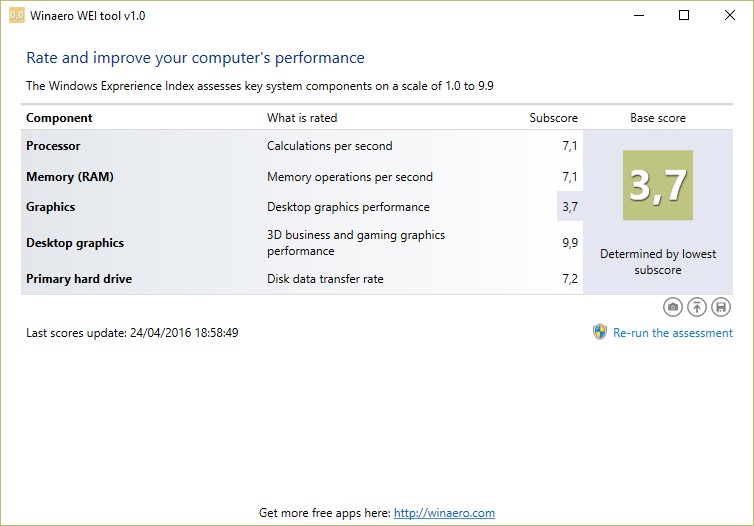Image resolution: width=754 pixels, height=526 pixels.
Task: Take a screenshot with the camera icon
Action: 674,307
